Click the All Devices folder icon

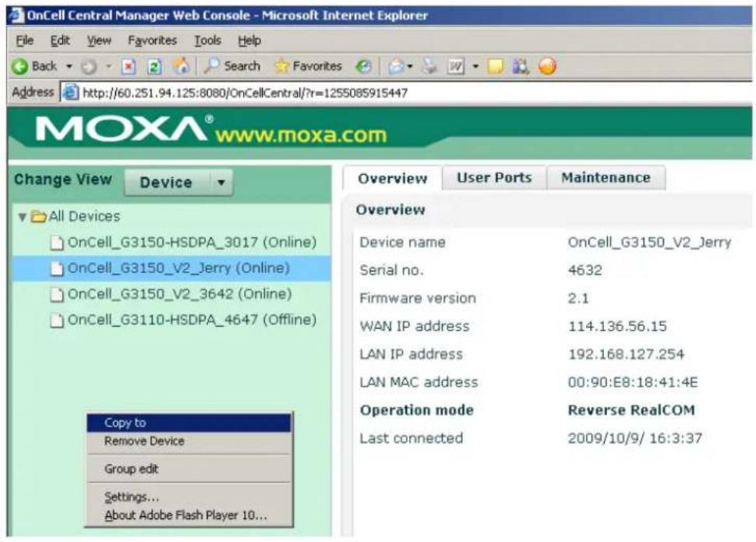point(38,216)
